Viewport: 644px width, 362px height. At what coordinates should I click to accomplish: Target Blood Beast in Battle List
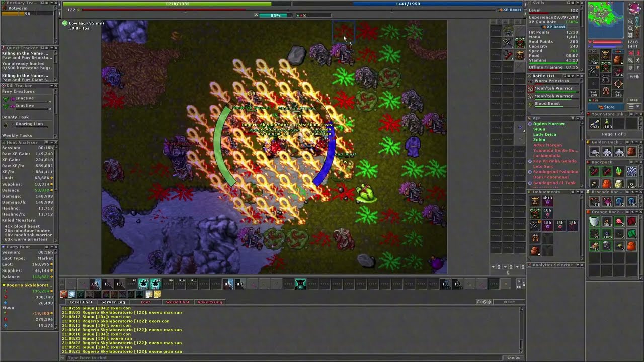pyautogui.click(x=552, y=104)
